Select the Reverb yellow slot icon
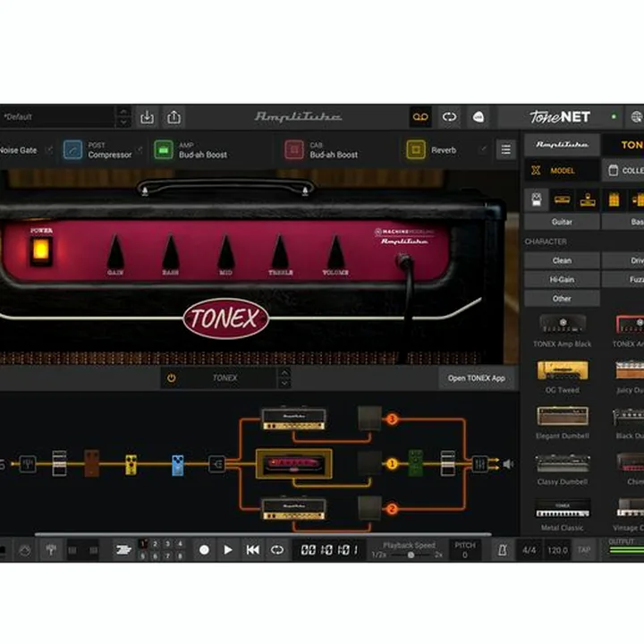Screen dimensions: 644x644 click(x=416, y=150)
